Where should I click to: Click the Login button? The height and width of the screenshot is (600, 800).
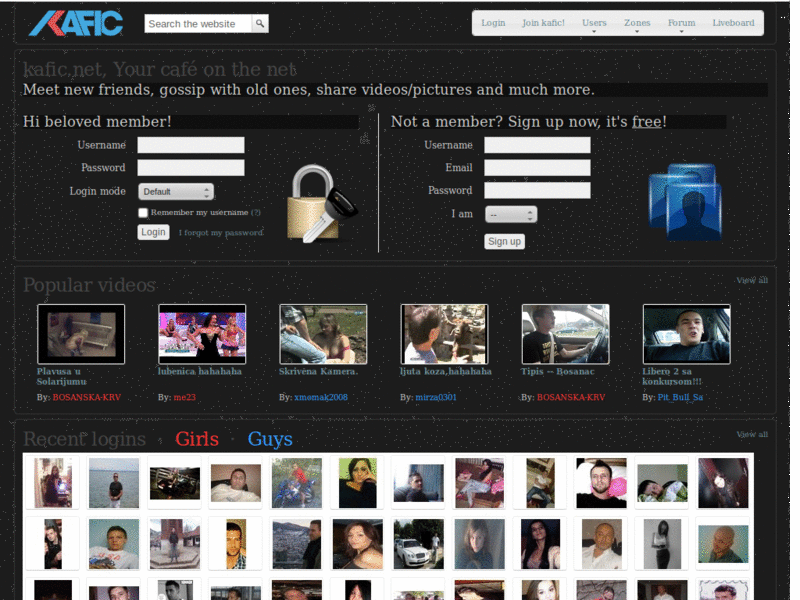tap(153, 232)
